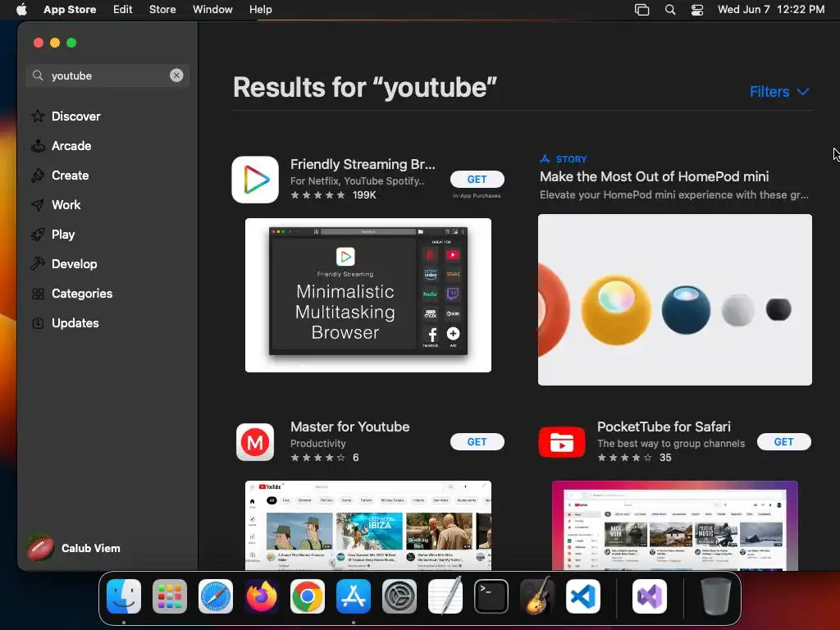840x630 pixels.
Task: Open the Store menu
Action: (162, 9)
